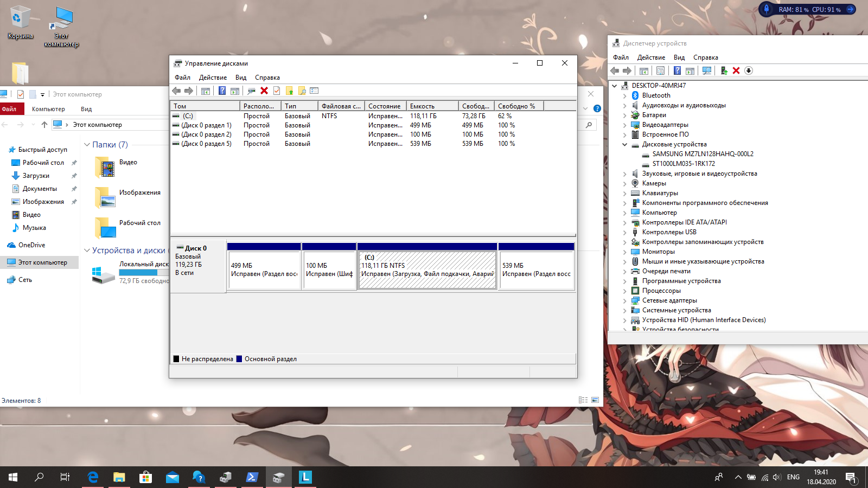Screen dimensions: 868x488
Task: Select 539 МБ recovery partition block
Action: click(537, 266)
